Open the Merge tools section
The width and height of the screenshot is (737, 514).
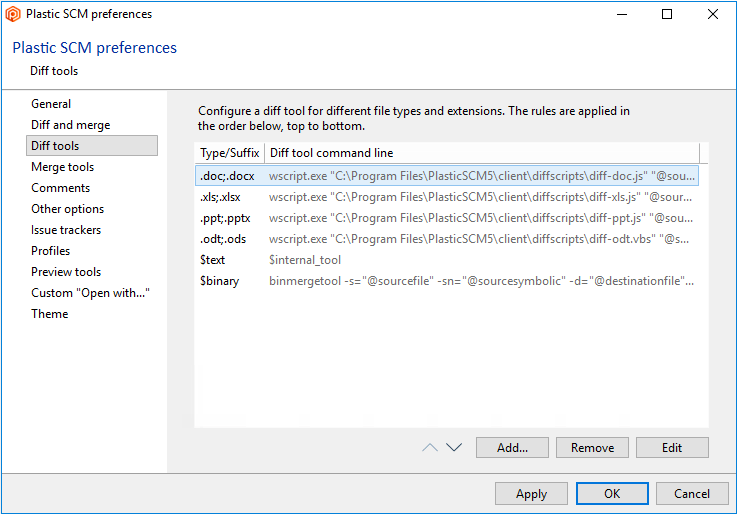click(62, 167)
